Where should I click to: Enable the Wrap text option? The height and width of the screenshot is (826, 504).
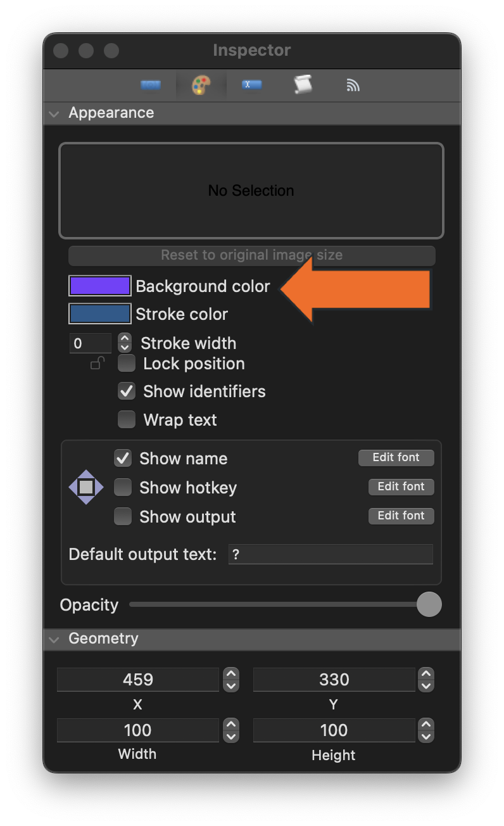click(x=126, y=419)
